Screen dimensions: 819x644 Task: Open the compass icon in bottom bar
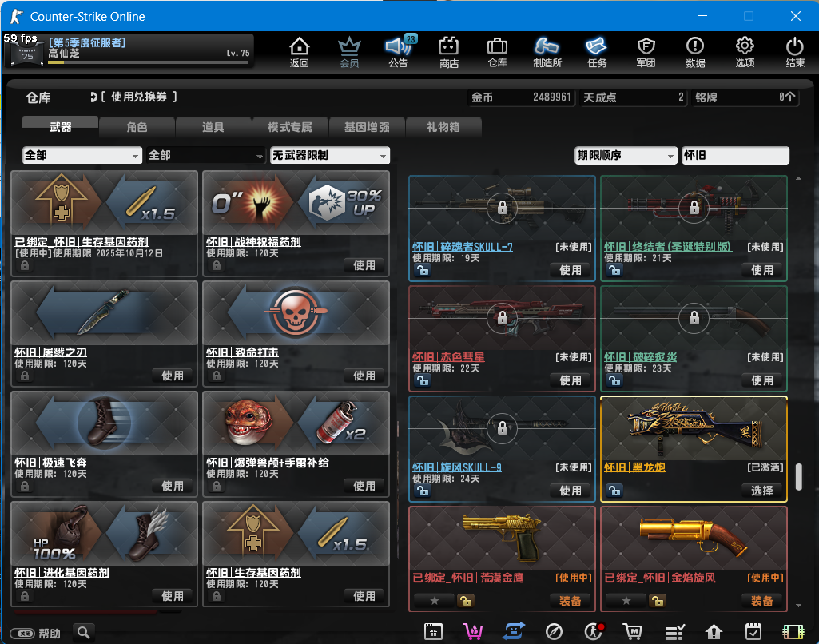pyautogui.click(x=554, y=631)
